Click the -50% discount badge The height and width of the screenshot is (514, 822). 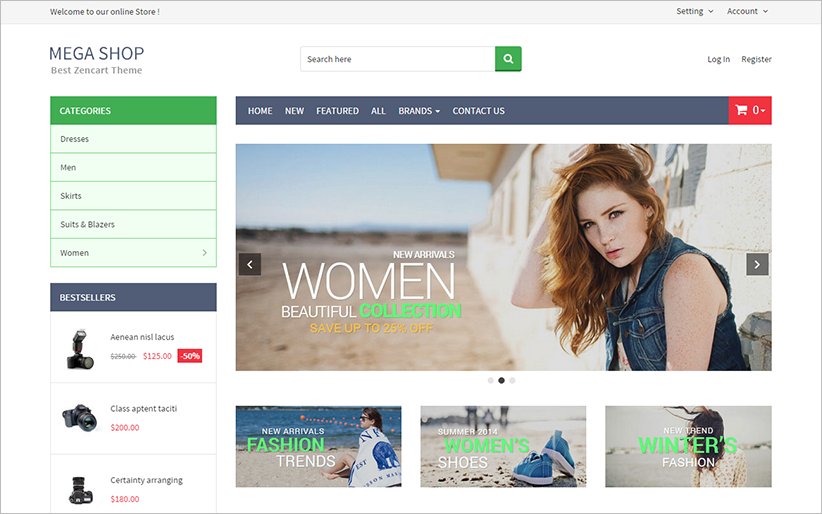click(x=190, y=356)
